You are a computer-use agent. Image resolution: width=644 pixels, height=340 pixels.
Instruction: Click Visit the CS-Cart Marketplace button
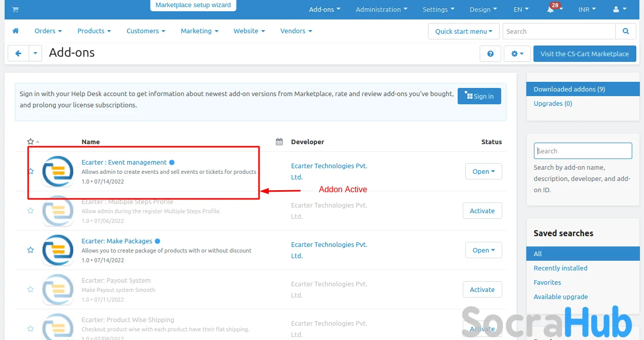tap(584, 54)
